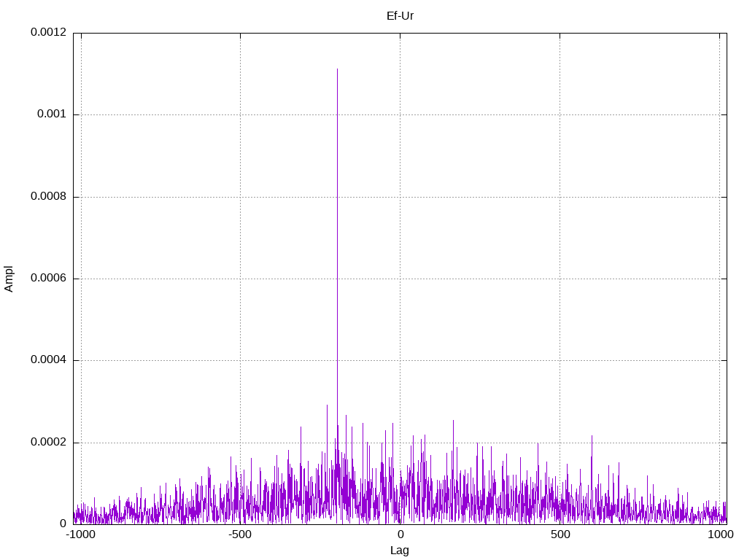Click the x-axis tick label -500
747x560 pixels.
pos(239,534)
